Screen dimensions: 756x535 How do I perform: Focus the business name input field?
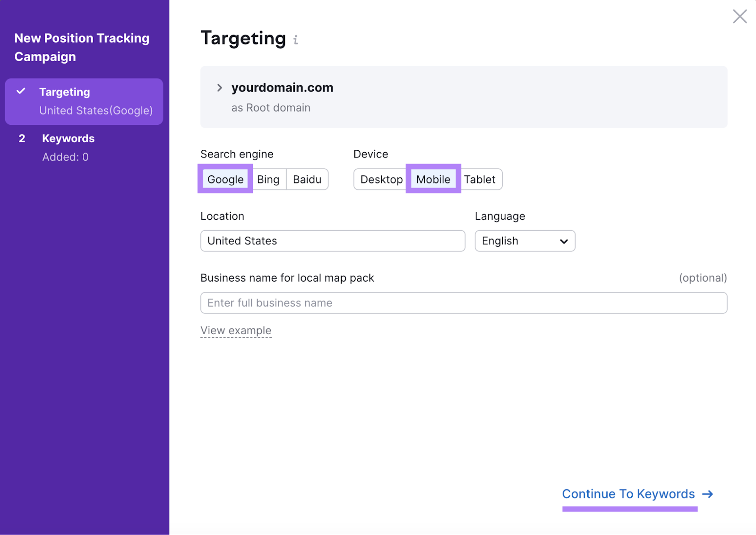pos(464,303)
